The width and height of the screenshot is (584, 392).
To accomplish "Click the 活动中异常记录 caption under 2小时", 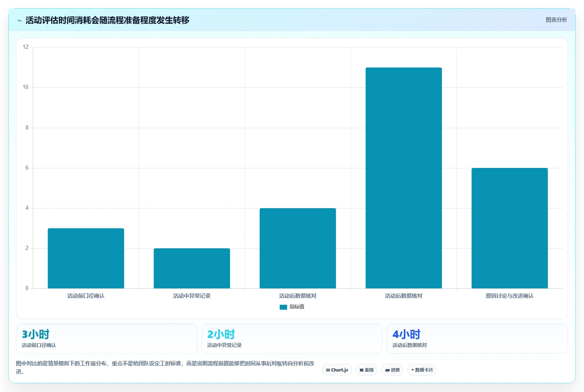I will pyautogui.click(x=224, y=345).
